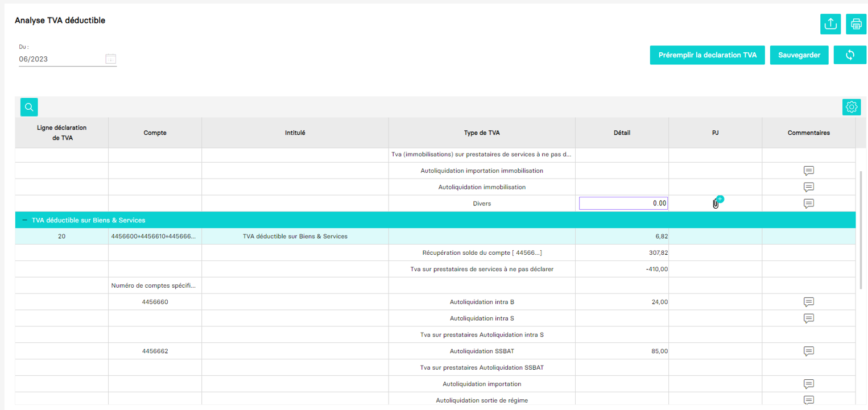This screenshot has width=868, height=410.
Task: Click the Ligne déclaration de TVA header
Action: tap(62, 132)
